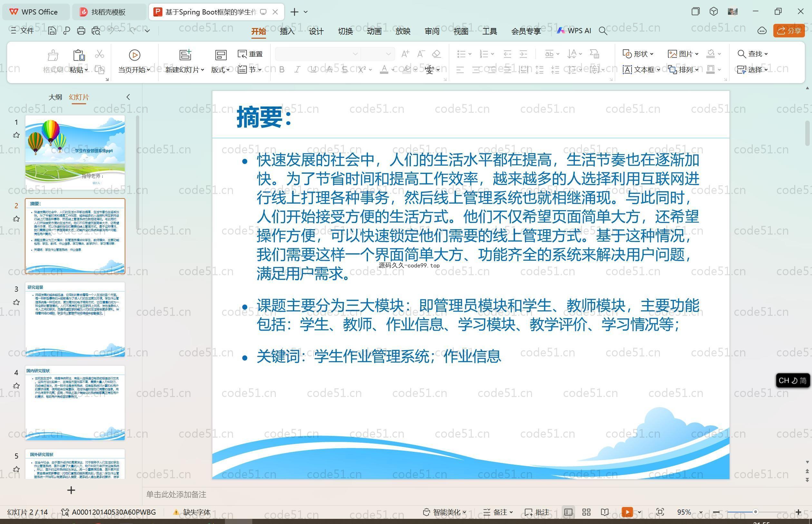Image resolution: width=812 pixels, height=524 pixels.
Task: Open the Insert (插入) ribbon tab
Action: (x=287, y=31)
